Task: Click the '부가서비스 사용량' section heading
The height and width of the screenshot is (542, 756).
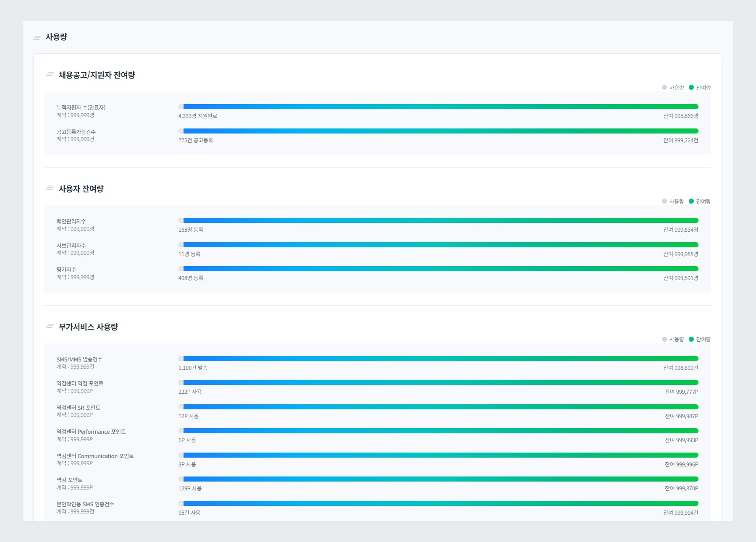Action: tap(88, 327)
